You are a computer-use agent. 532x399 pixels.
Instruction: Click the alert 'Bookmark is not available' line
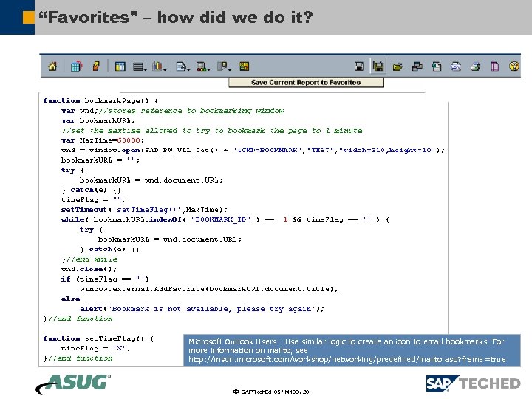click(x=202, y=309)
